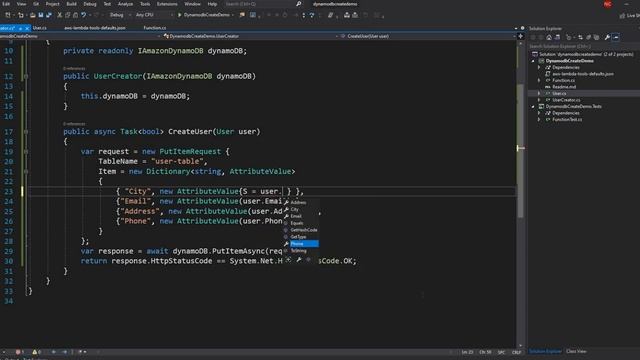The height and width of the screenshot is (360, 640).
Task: Click the Search Solution Explorer field
Action: [x=584, y=46]
